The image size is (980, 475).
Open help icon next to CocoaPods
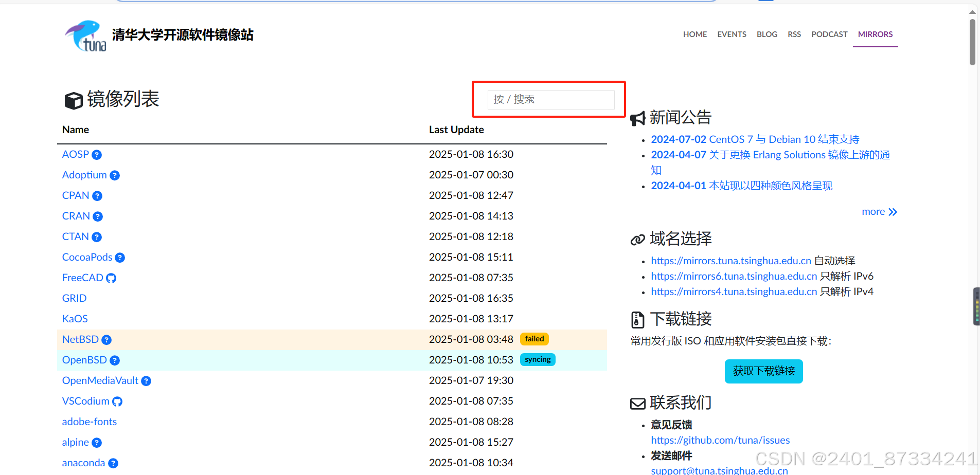click(120, 258)
